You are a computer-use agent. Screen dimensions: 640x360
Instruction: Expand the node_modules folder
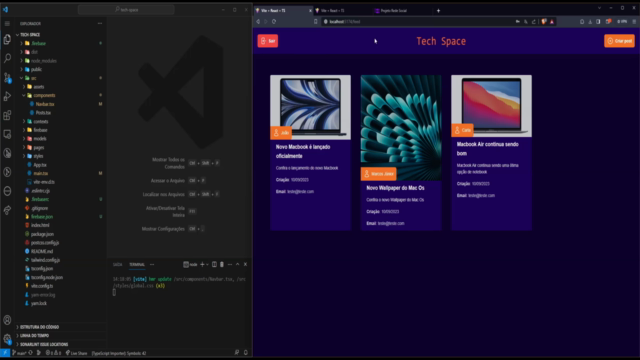click(44, 61)
